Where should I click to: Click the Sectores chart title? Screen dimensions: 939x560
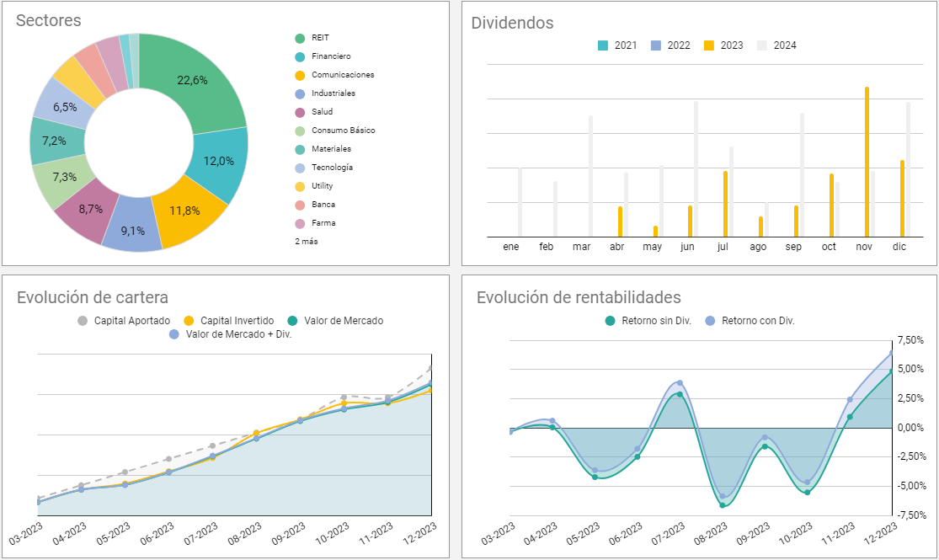coord(49,20)
